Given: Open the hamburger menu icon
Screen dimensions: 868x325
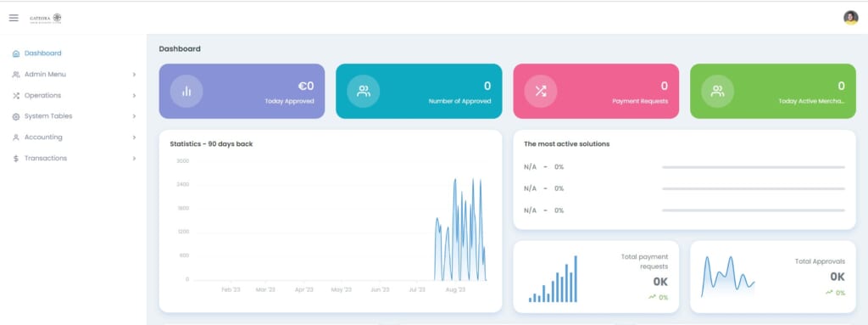Looking at the screenshot, I should (x=14, y=18).
